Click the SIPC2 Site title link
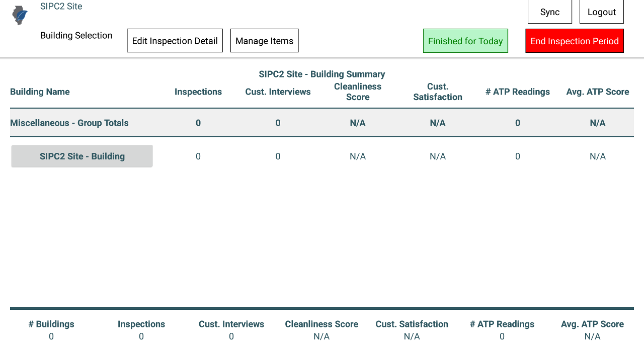The width and height of the screenshot is (644, 352). pos(61,7)
